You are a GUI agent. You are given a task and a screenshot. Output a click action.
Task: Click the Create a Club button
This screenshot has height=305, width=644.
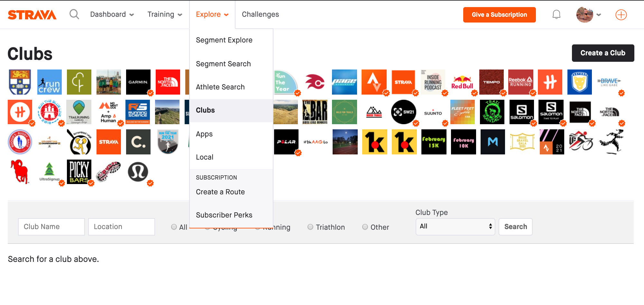click(603, 53)
